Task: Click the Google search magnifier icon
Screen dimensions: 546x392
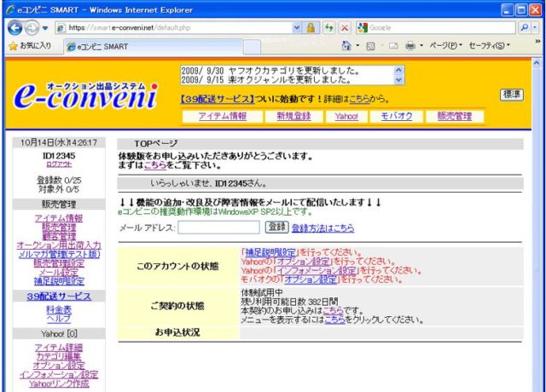Action: click(x=522, y=27)
